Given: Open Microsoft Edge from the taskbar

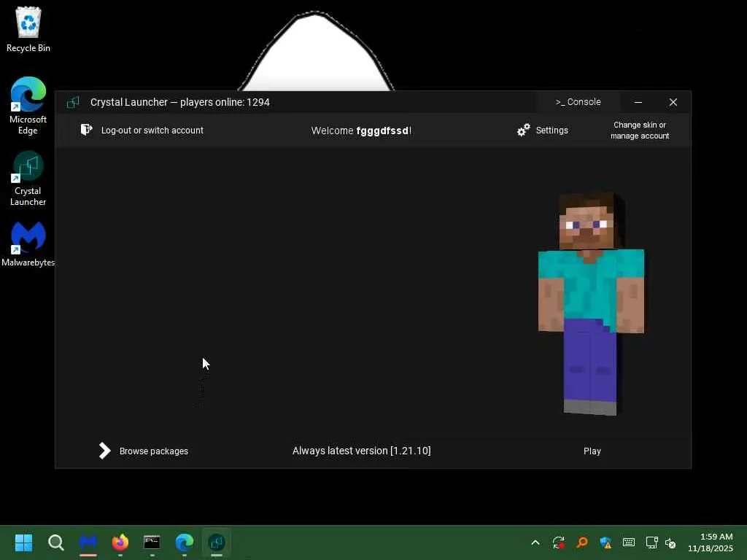Looking at the screenshot, I should coord(185,542).
